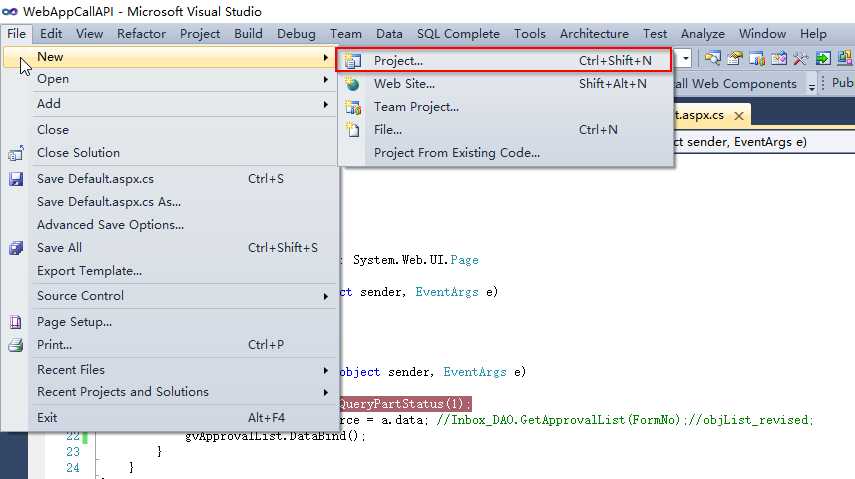This screenshot has width=855, height=479.
Task: Click the green arrow Start Page icon
Action: [x=823, y=58]
